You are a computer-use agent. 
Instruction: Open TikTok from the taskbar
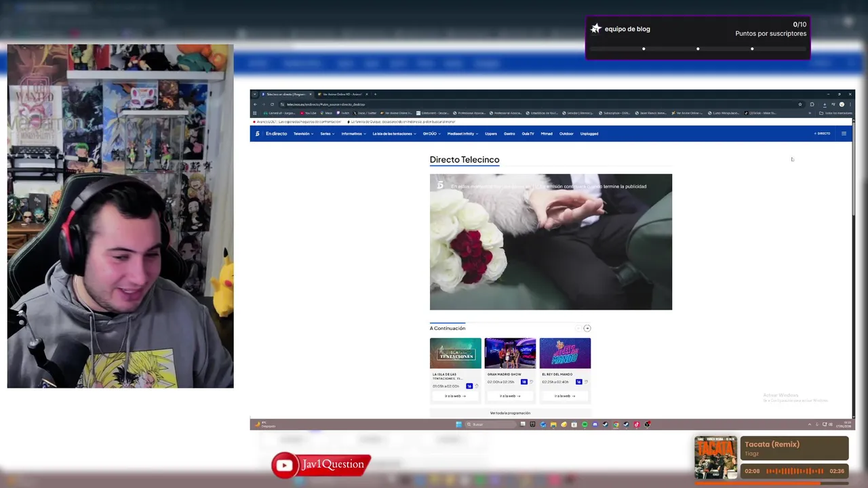(637, 424)
